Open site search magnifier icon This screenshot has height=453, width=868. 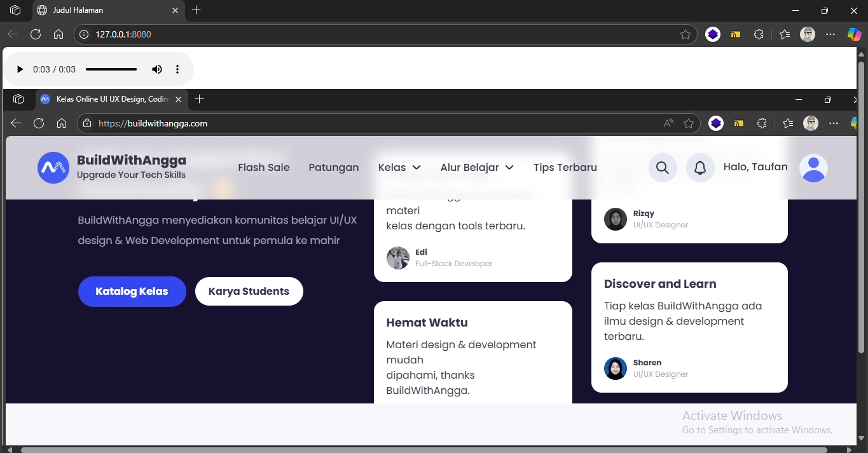pos(663,168)
